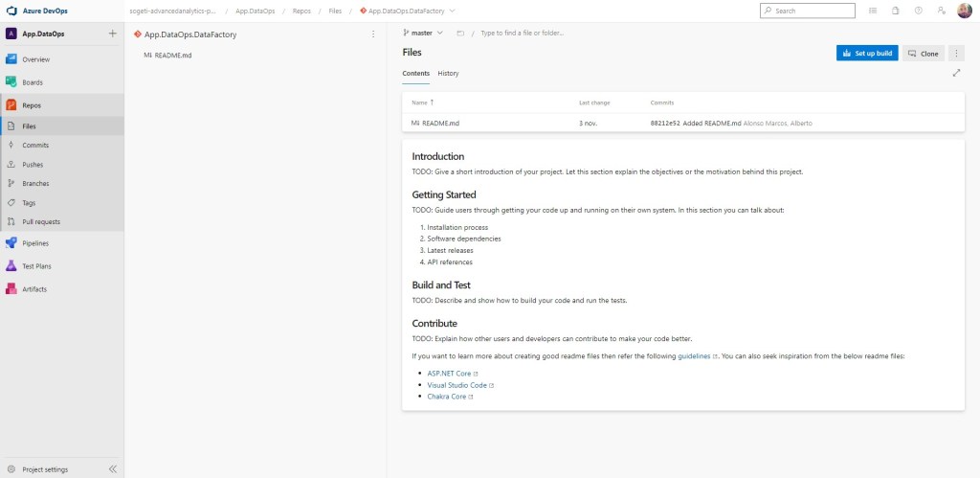
Task: Open the Azure DevOps home logo
Action: (12, 11)
